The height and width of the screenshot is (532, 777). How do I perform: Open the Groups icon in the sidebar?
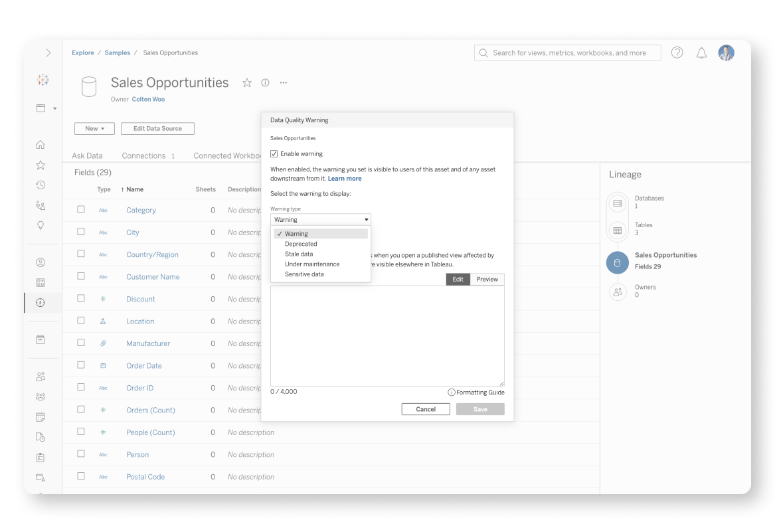pos(41,397)
